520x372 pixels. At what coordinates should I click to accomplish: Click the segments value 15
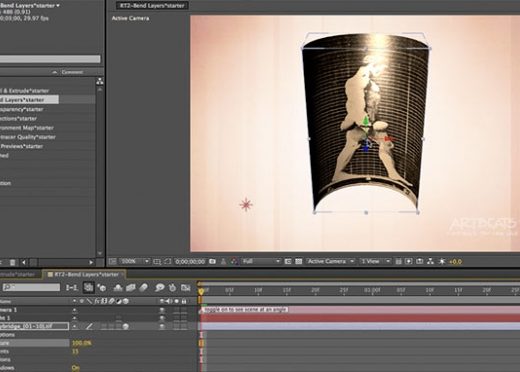click(x=75, y=351)
